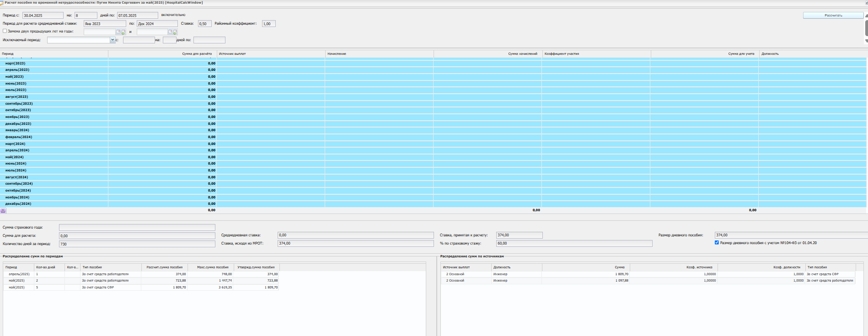Click 'Рассчит.сумма пособия' column header

165,267
